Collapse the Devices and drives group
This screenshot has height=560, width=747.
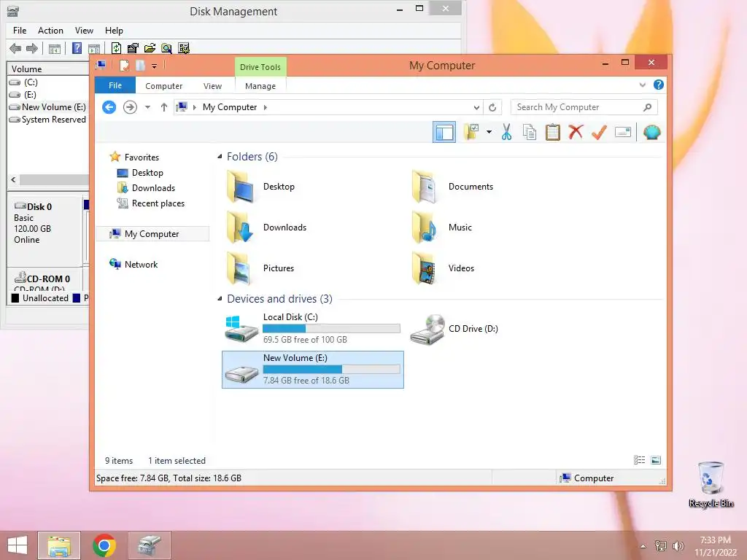(220, 299)
